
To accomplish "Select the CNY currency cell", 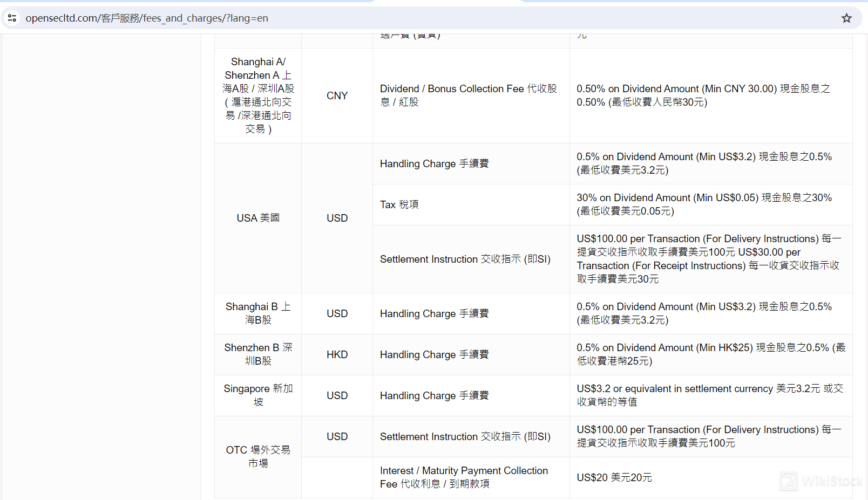I will click(x=337, y=95).
